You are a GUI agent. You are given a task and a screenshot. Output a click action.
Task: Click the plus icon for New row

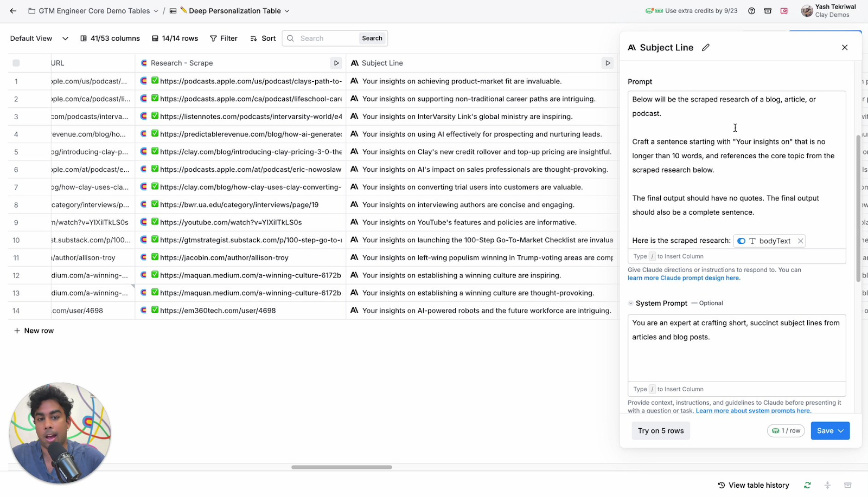[17, 331]
